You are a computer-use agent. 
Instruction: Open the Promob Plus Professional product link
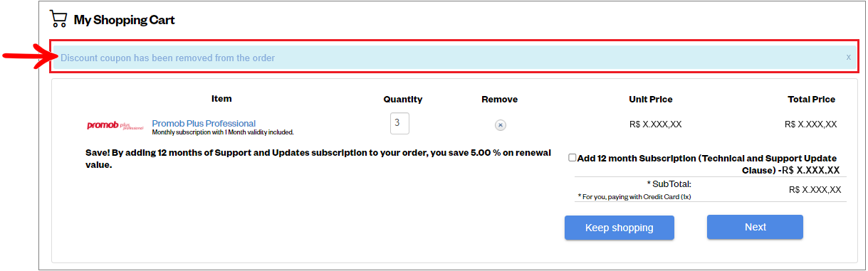coord(204,123)
